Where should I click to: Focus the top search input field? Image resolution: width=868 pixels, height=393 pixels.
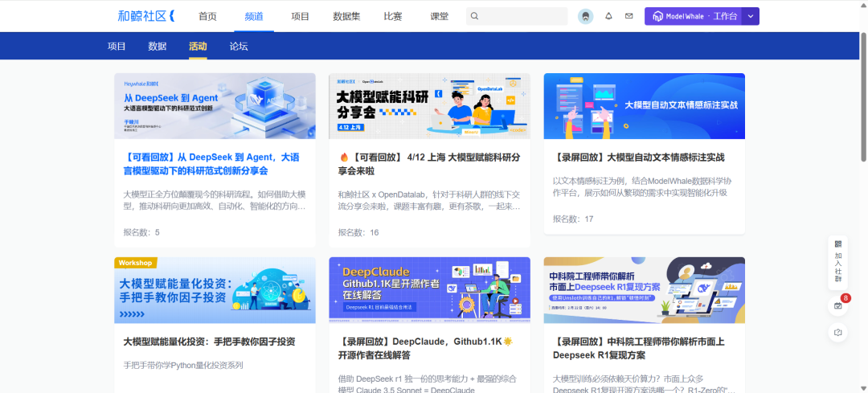[517, 16]
